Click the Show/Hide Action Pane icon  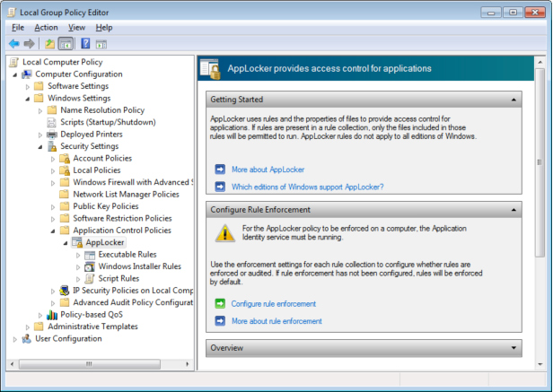coord(101,45)
